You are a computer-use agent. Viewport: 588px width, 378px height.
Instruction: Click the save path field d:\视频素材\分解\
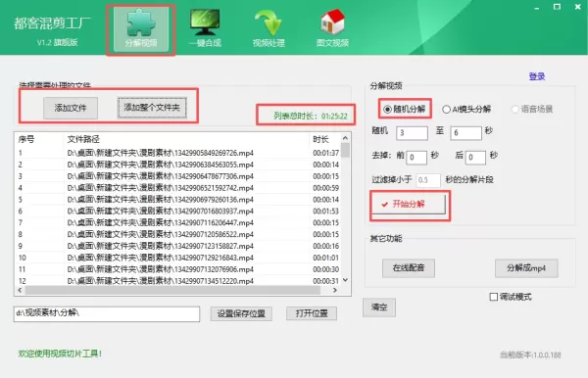pos(107,314)
